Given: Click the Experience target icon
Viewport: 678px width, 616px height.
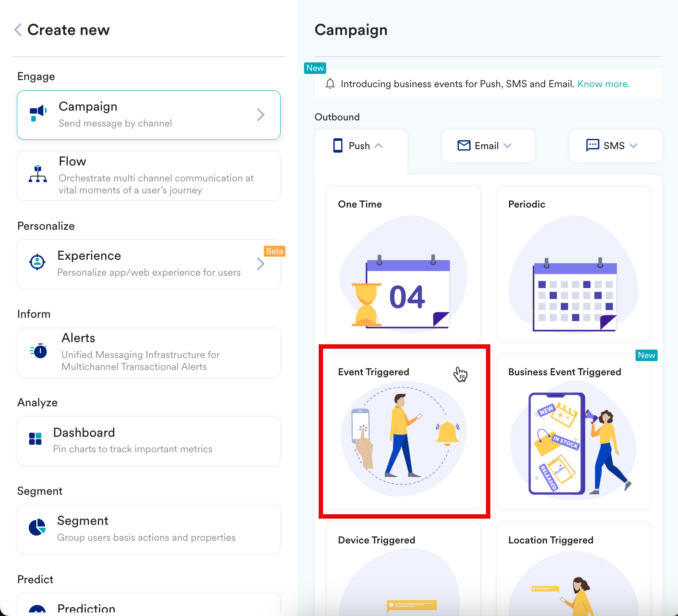Looking at the screenshot, I should 37,262.
